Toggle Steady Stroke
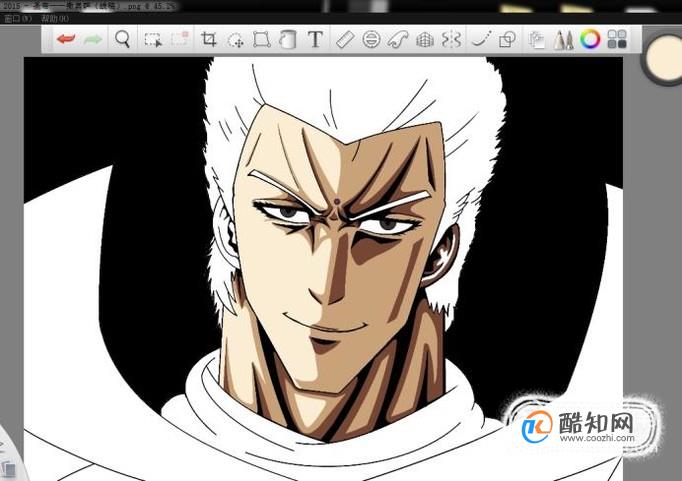The height and width of the screenshot is (481, 682). point(482,39)
